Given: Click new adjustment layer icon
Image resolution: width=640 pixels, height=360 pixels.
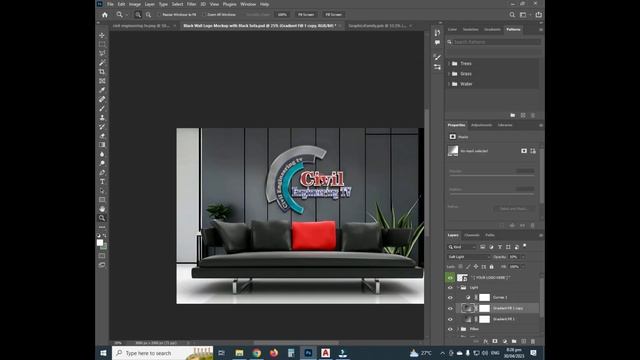Looking at the screenshot, I should click(504, 341).
